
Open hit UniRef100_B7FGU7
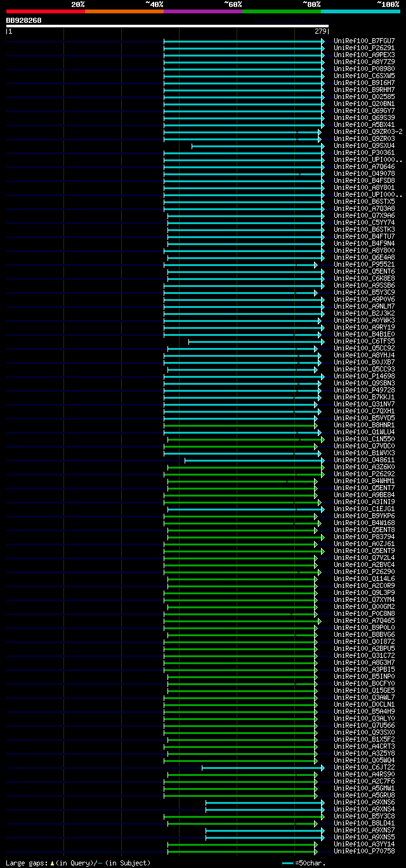click(364, 41)
